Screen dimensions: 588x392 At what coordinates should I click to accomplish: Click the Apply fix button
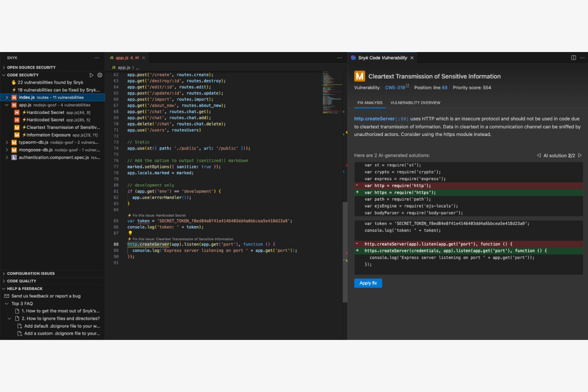(368, 283)
